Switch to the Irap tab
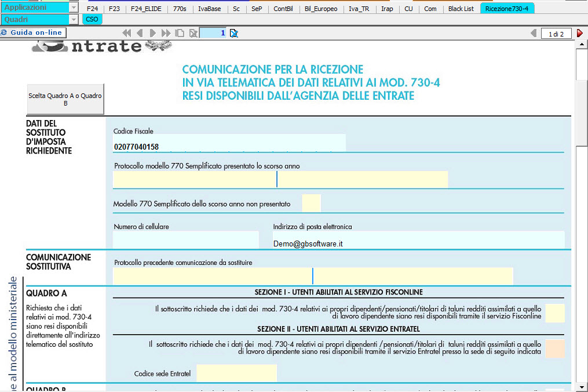Screen dimensions: 588x392 click(x=387, y=9)
